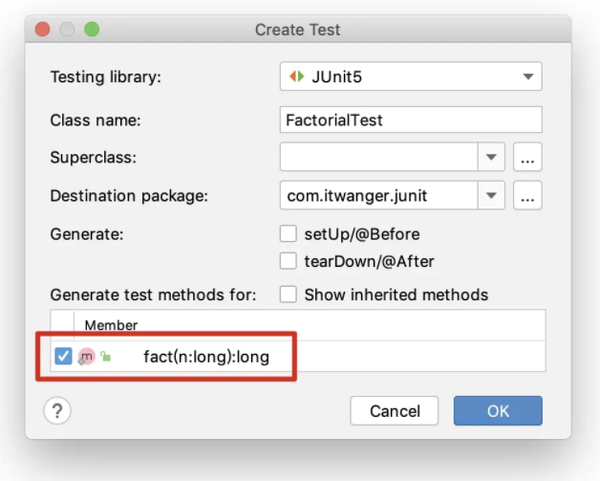Confirm with the OK button
This screenshot has height=481, width=600.
tap(497, 411)
